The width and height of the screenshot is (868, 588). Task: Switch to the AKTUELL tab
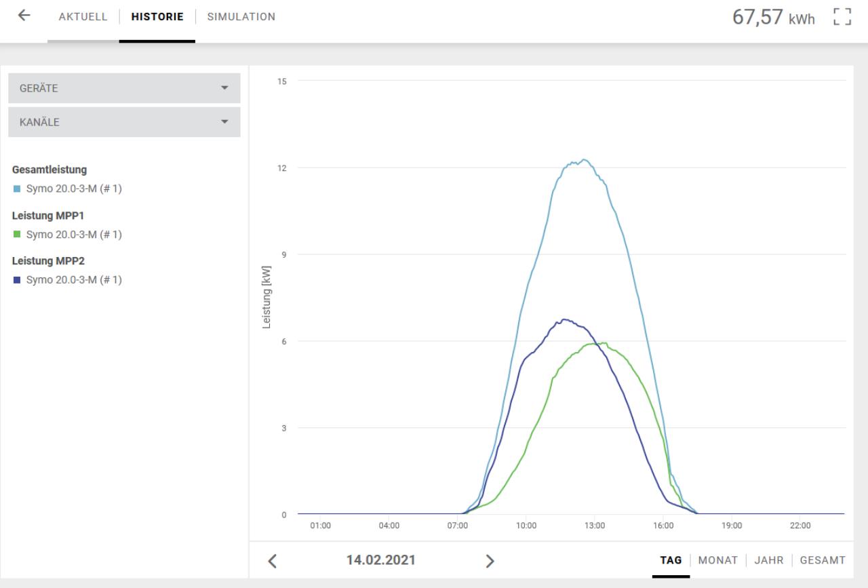pyautogui.click(x=83, y=16)
